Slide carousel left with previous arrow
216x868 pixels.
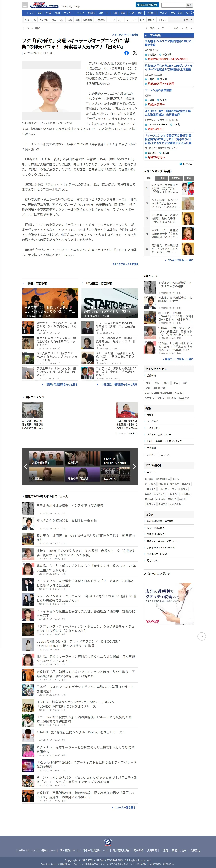click(25, 466)
